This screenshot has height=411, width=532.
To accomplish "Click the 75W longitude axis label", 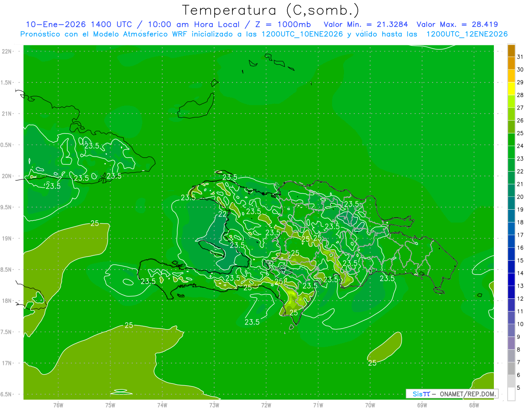I will coord(110,405).
